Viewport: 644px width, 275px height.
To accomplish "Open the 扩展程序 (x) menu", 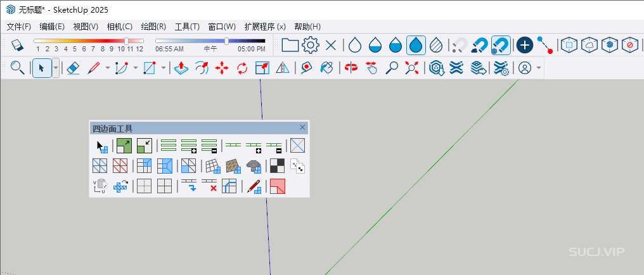I will tap(265, 27).
